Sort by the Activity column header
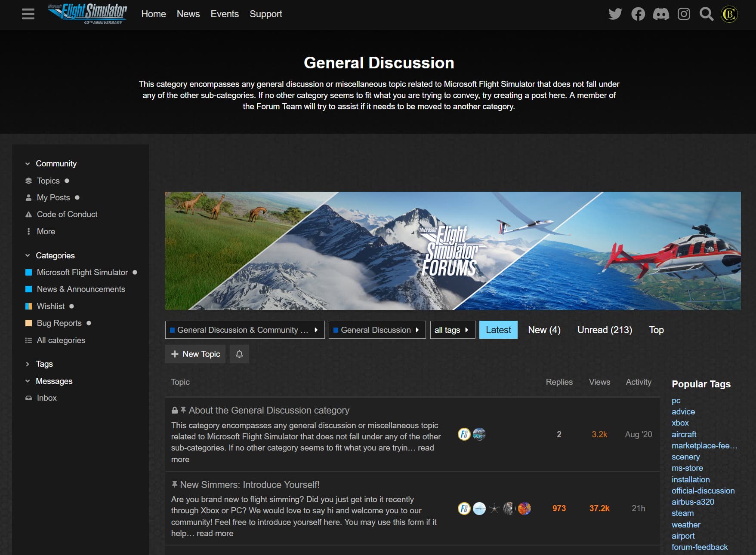756x555 pixels. [639, 382]
